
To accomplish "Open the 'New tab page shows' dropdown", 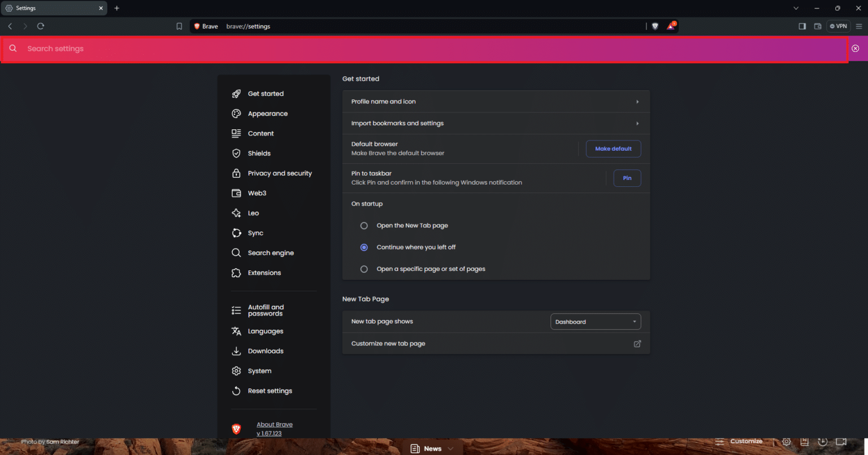I will 595,321.
